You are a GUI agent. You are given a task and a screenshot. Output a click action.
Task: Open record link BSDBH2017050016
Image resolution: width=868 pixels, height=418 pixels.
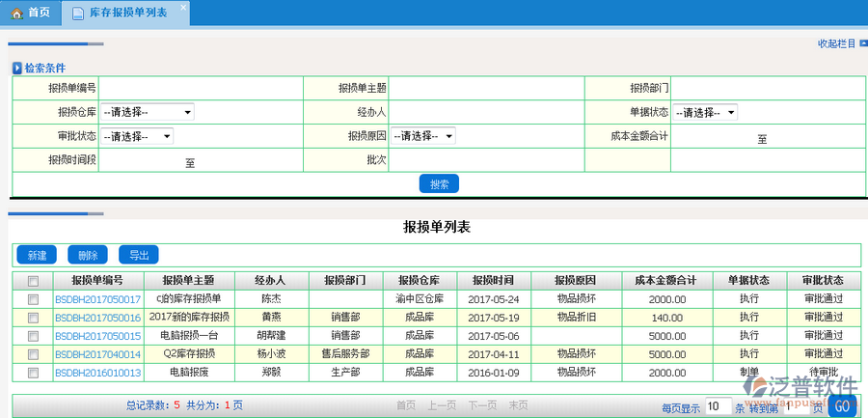97,318
